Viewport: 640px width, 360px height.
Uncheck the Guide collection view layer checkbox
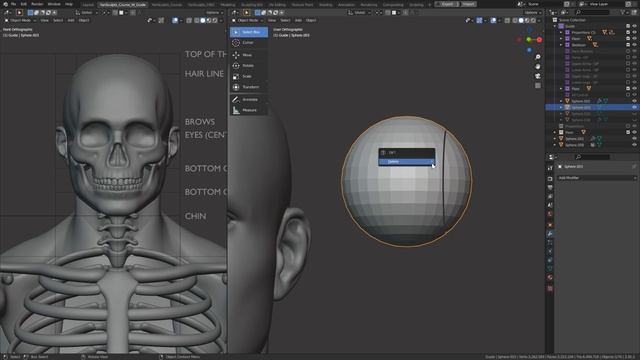[x=628, y=26]
